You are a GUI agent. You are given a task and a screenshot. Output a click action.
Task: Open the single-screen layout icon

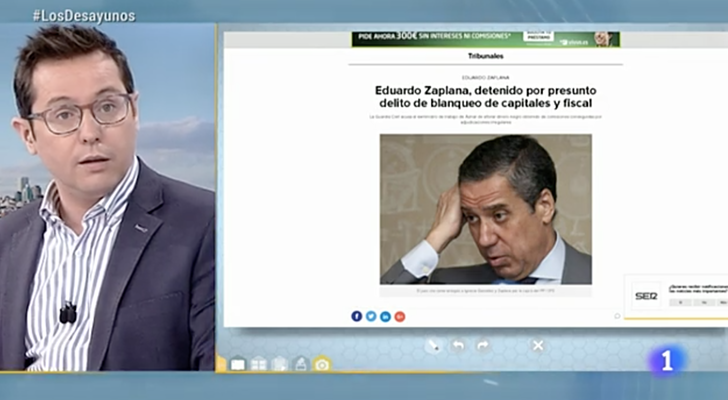[238, 364]
